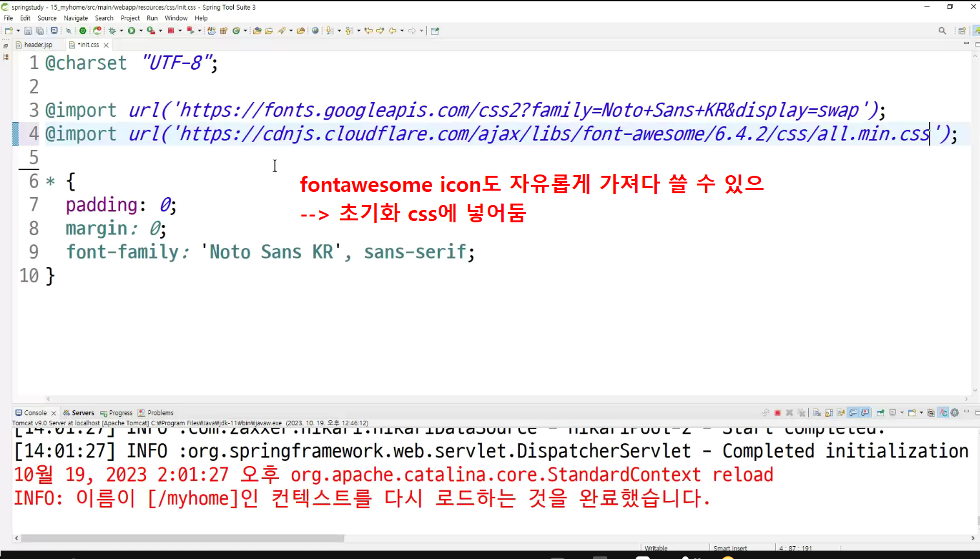
Task: Expand the Back history dropdown arrow
Action: (402, 30)
